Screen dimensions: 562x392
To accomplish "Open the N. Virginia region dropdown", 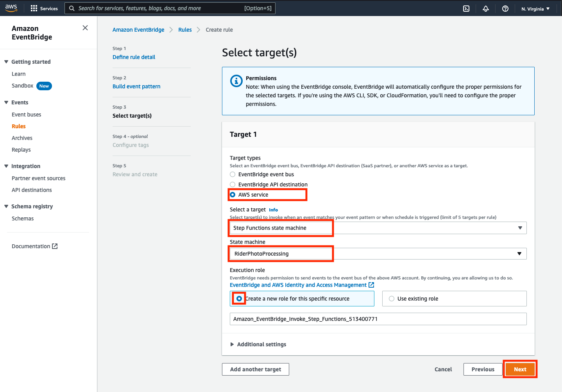I will (535, 9).
